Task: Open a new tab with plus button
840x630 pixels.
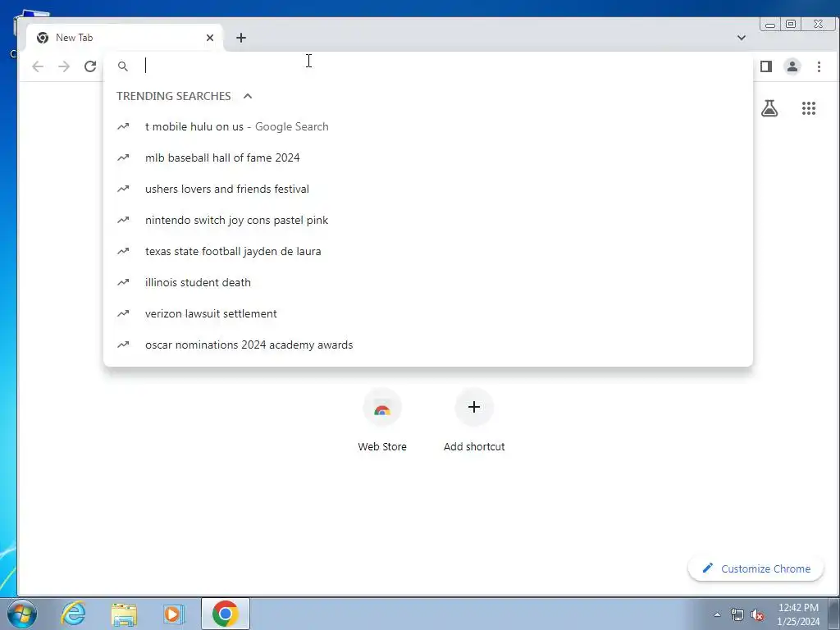Action: coord(241,38)
